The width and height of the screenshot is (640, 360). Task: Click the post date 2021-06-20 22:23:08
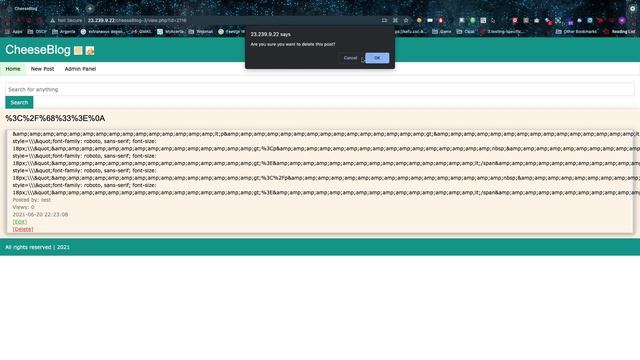[x=40, y=214]
